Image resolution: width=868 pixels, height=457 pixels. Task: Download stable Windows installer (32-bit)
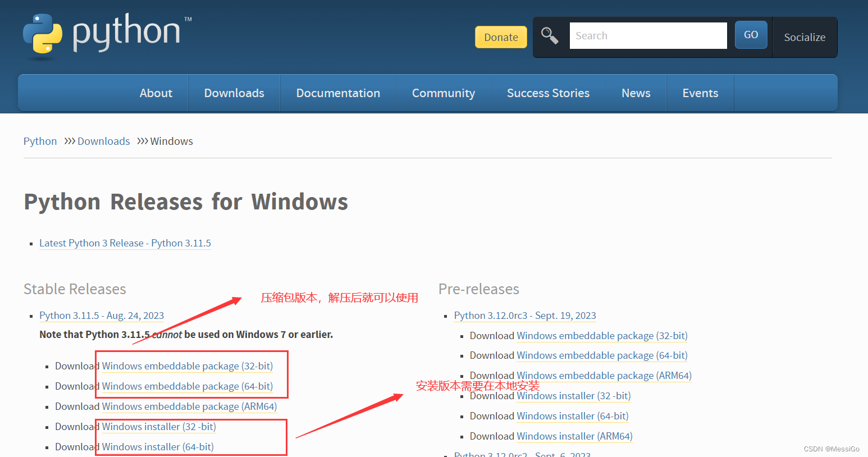tap(159, 427)
